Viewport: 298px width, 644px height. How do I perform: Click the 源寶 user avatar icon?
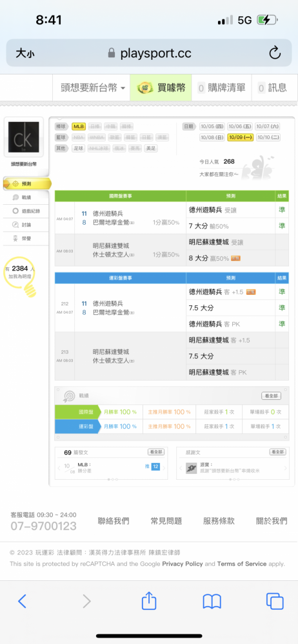[x=191, y=468]
